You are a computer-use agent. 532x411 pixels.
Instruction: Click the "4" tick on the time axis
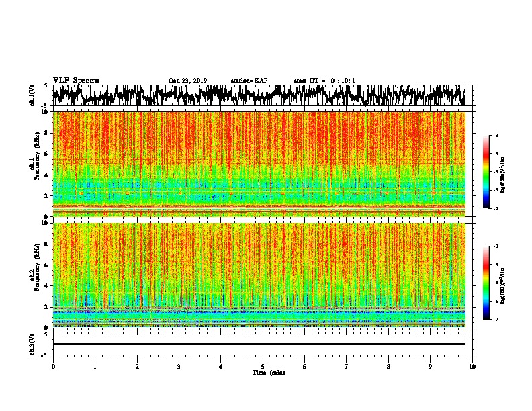click(221, 367)
